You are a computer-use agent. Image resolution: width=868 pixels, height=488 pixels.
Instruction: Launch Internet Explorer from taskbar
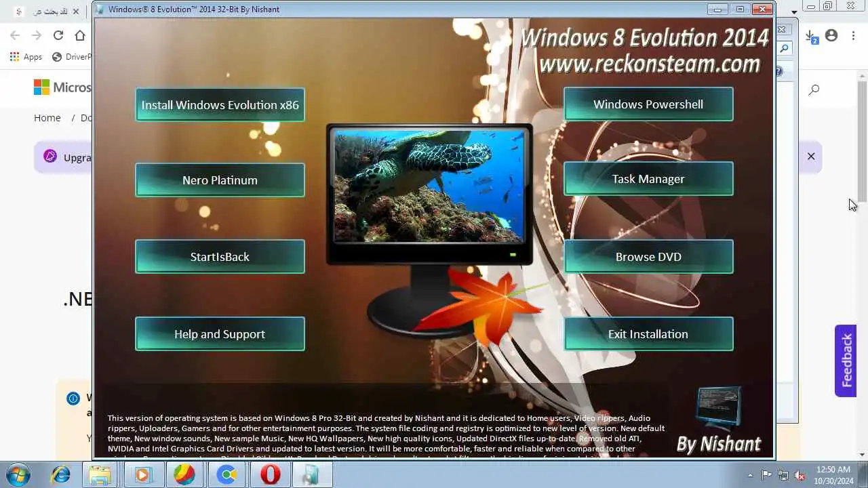tap(60, 475)
